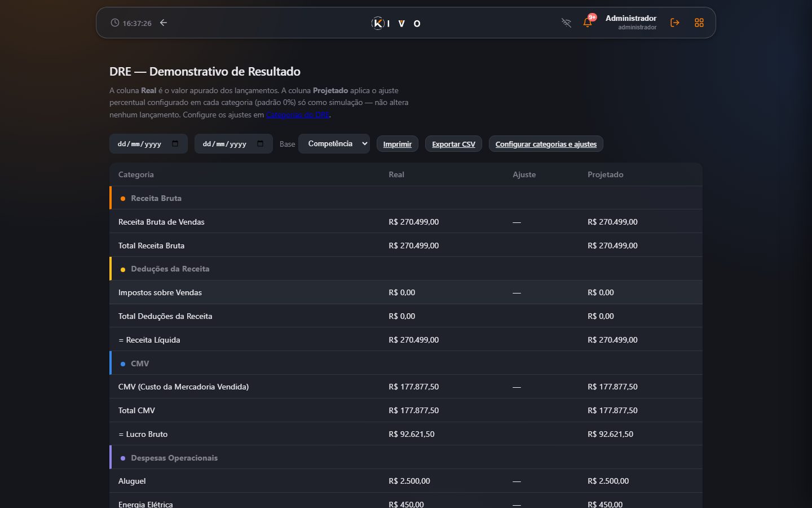This screenshot has height=508, width=812.
Task: Click the DRE — Demonstrativo de Resultado heading
Action: [x=205, y=72]
